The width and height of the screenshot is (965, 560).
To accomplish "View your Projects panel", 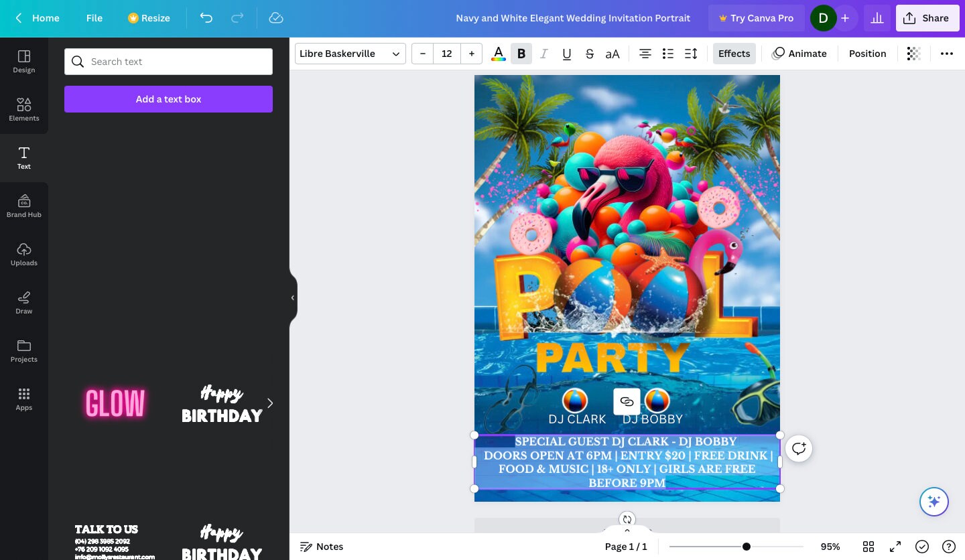I will click(24, 350).
